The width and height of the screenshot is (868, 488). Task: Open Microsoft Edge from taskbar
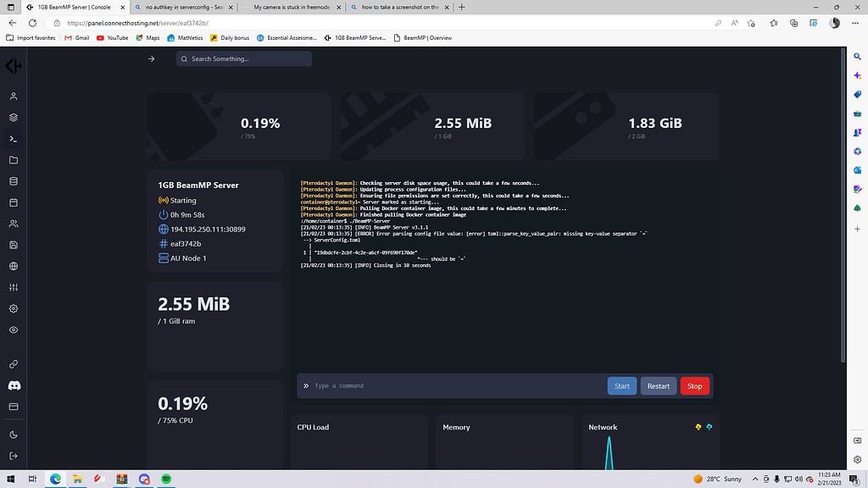[55, 479]
